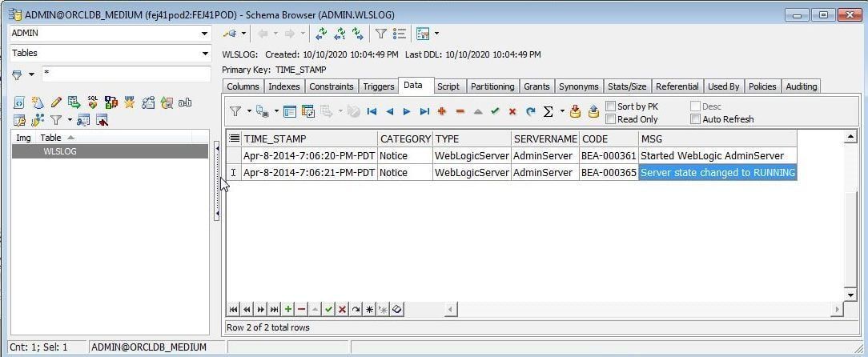This screenshot has width=868, height=357.
Task: Click the single record view icon
Action: tap(290, 112)
